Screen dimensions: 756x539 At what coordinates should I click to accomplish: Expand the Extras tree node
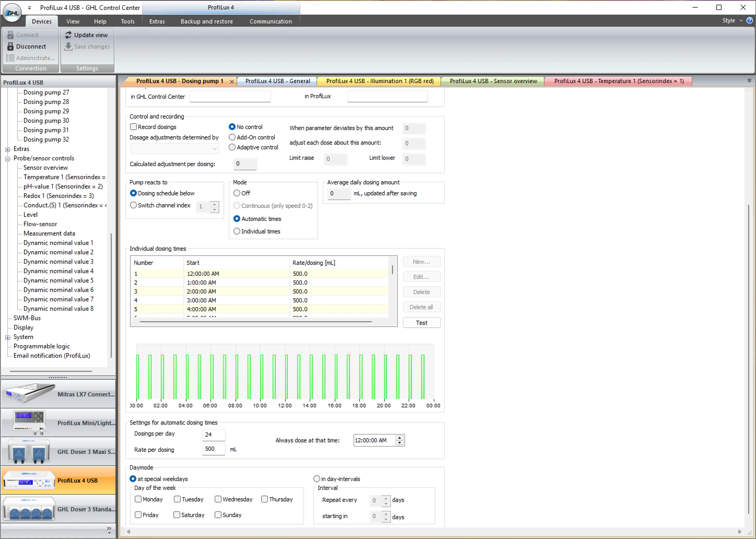8,149
